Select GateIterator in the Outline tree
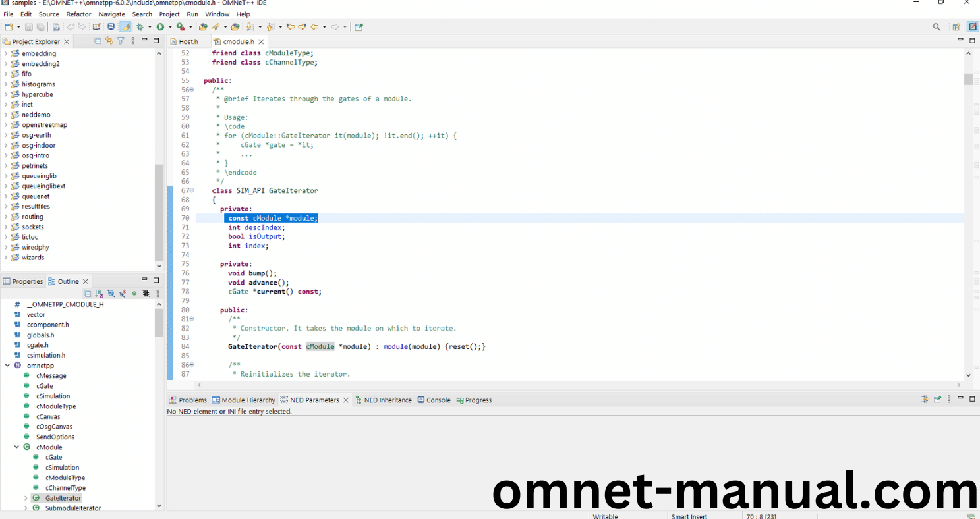 [63, 499]
